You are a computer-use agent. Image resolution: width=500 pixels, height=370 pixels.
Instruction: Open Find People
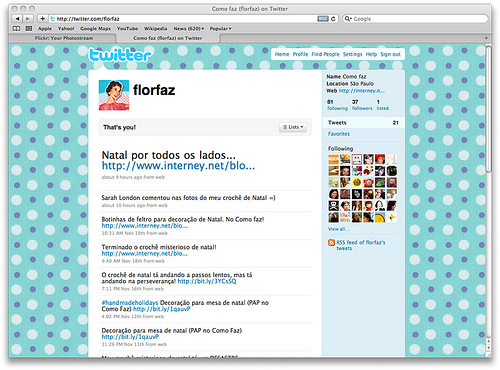click(x=325, y=54)
